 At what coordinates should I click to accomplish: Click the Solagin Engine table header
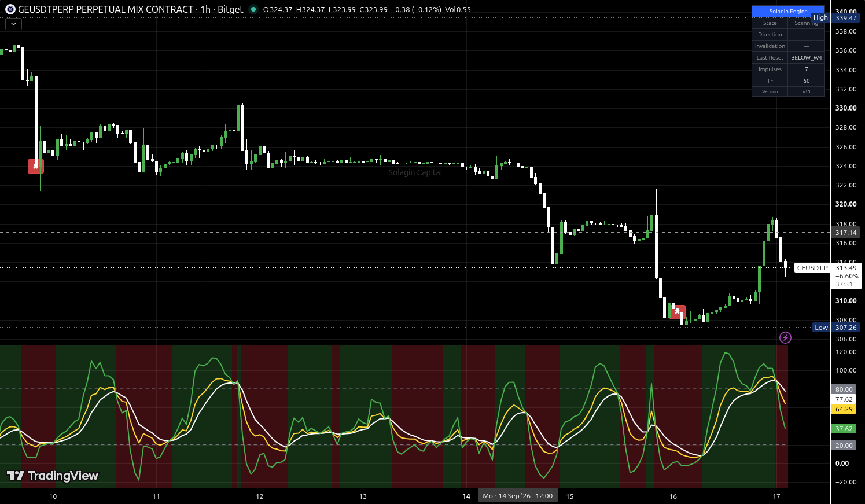pos(788,11)
